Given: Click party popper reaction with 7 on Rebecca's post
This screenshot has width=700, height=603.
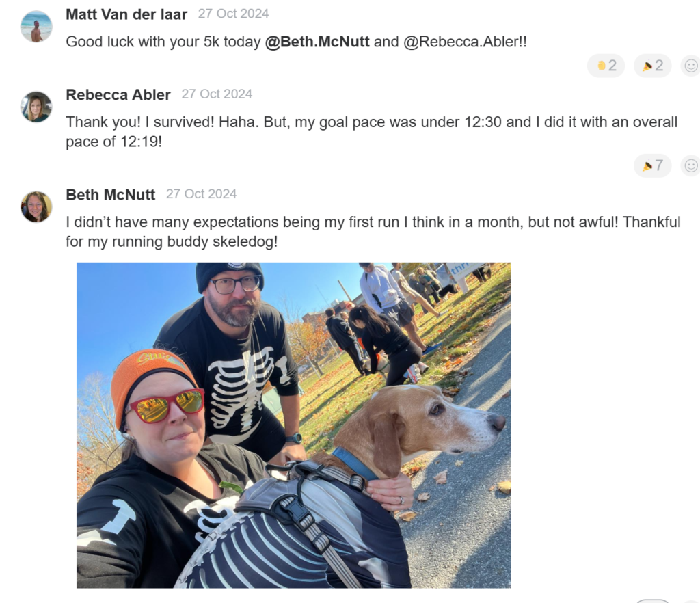Looking at the screenshot, I should point(652,166).
